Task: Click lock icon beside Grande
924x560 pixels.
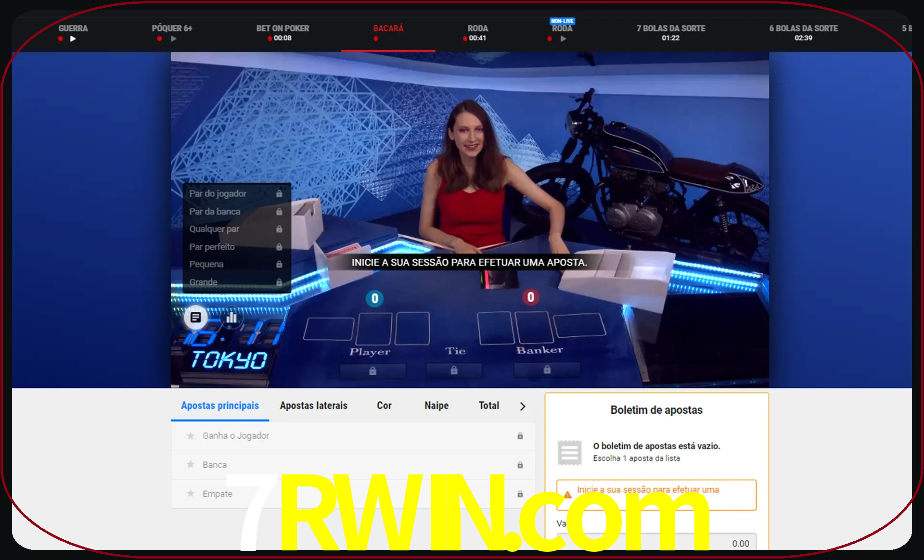Action: pyautogui.click(x=279, y=282)
